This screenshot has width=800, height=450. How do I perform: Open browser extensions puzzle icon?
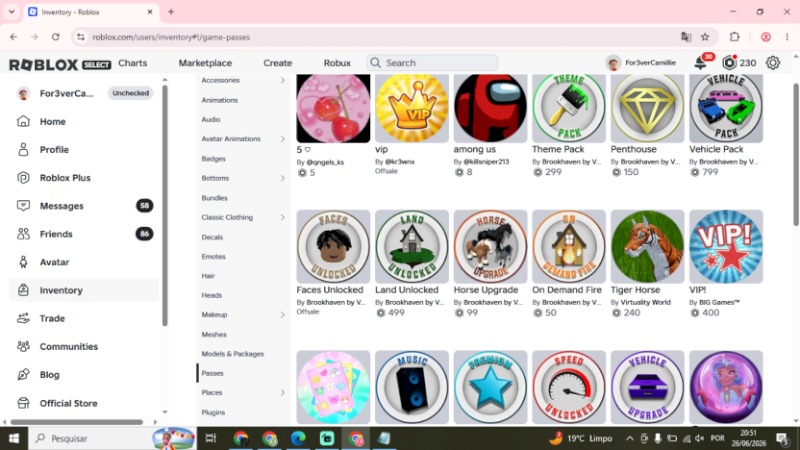tap(734, 37)
